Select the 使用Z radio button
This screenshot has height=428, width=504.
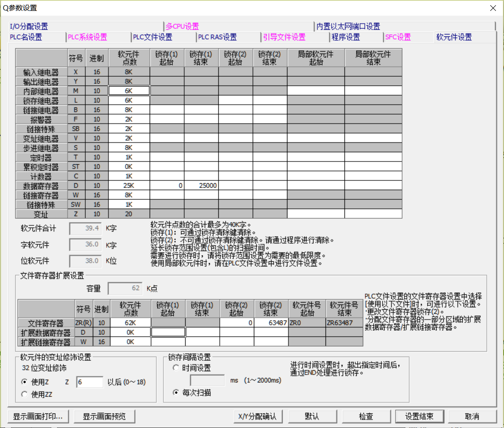pos(25,382)
